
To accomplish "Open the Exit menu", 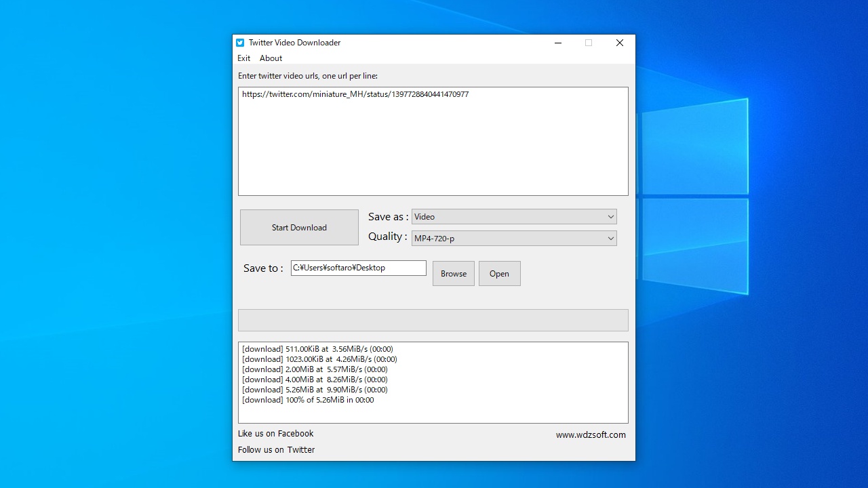I will tap(244, 58).
